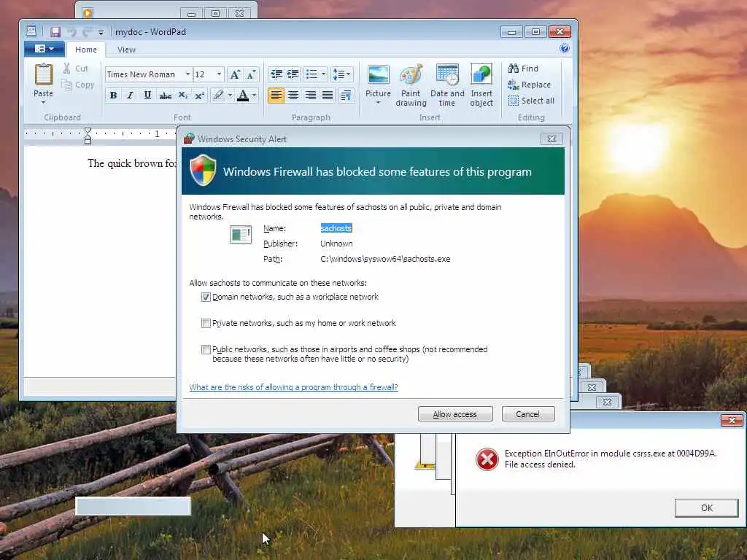Click the Center text alignment icon
Screen dimensions: 747x560
click(x=293, y=96)
